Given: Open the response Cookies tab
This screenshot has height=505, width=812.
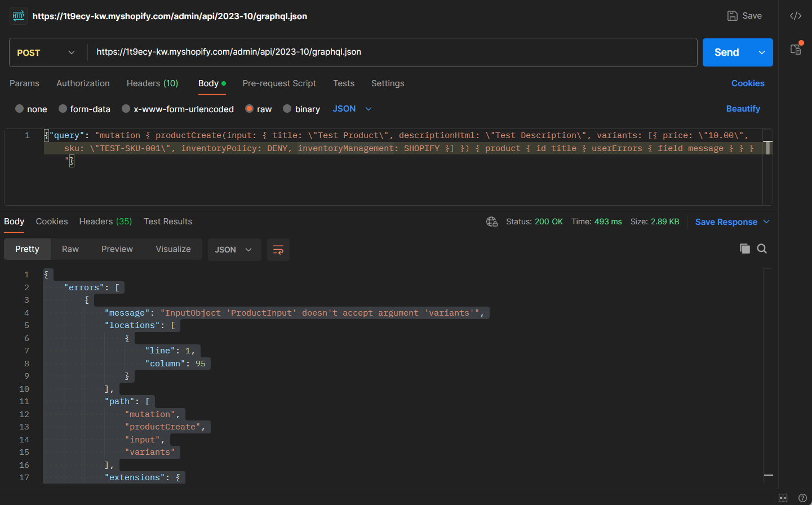Looking at the screenshot, I should [52, 222].
